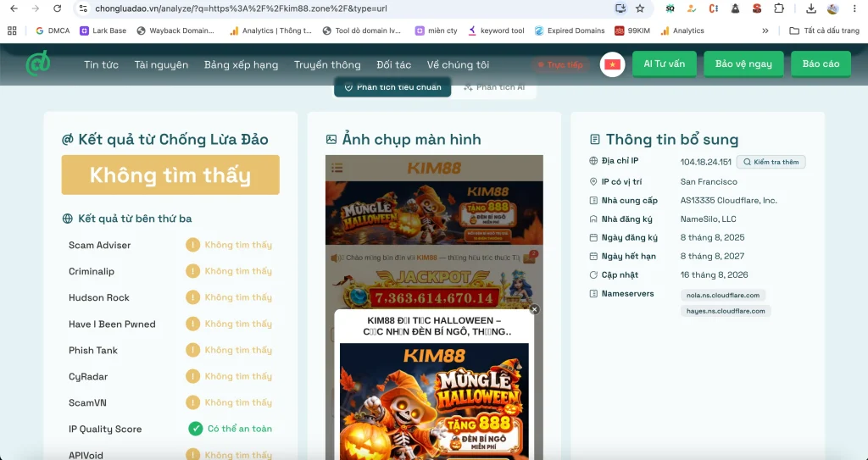Open Chrome three-dot menu

pyautogui.click(x=855, y=8)
